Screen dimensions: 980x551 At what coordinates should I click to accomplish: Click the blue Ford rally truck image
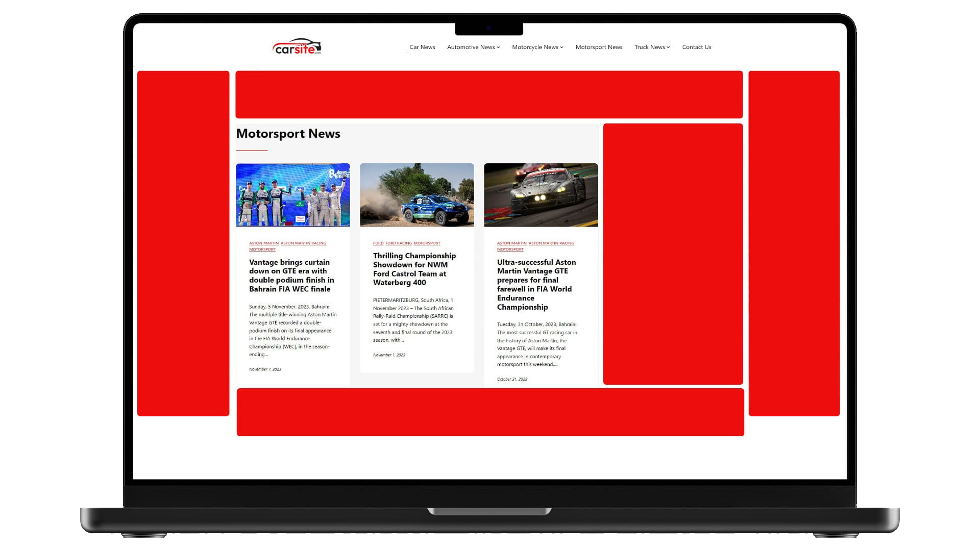[x=416, y=195]
